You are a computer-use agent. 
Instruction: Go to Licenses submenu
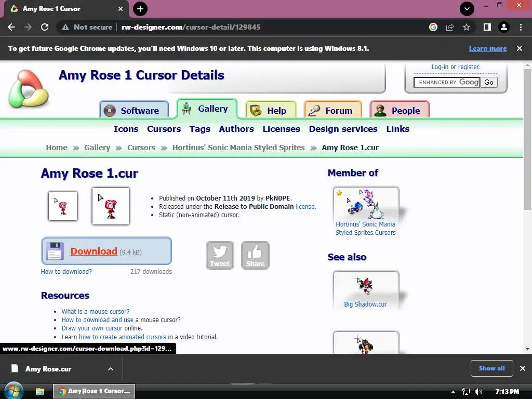(x=281, y=129)
